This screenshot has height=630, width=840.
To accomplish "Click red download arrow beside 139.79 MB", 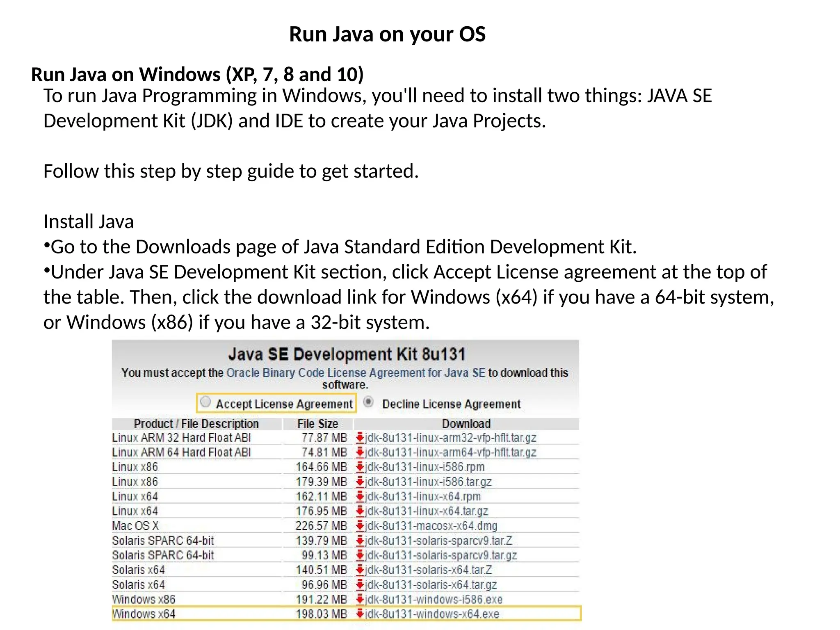I will pyautogui.click(x=360, y=541).
